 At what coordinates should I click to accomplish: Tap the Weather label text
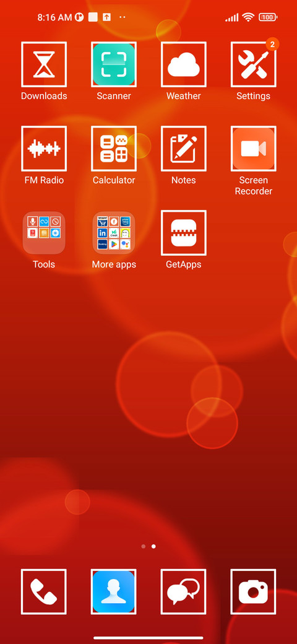click(183, 96)
